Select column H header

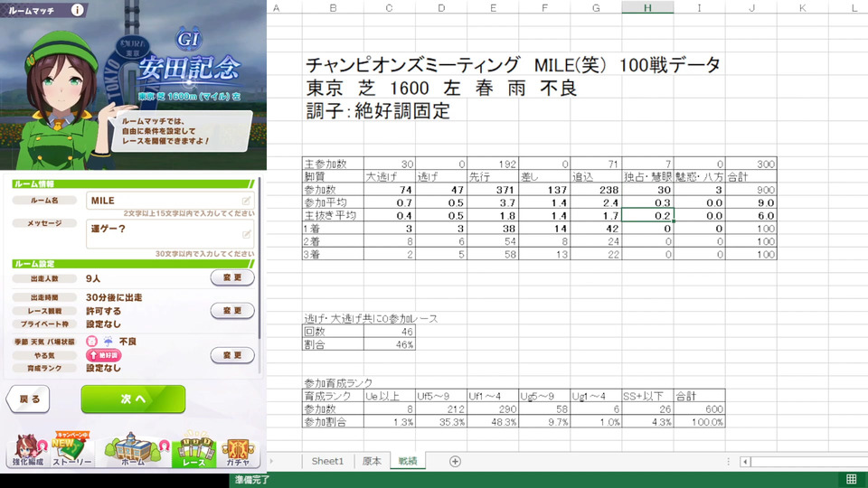[x=647, y=8]
